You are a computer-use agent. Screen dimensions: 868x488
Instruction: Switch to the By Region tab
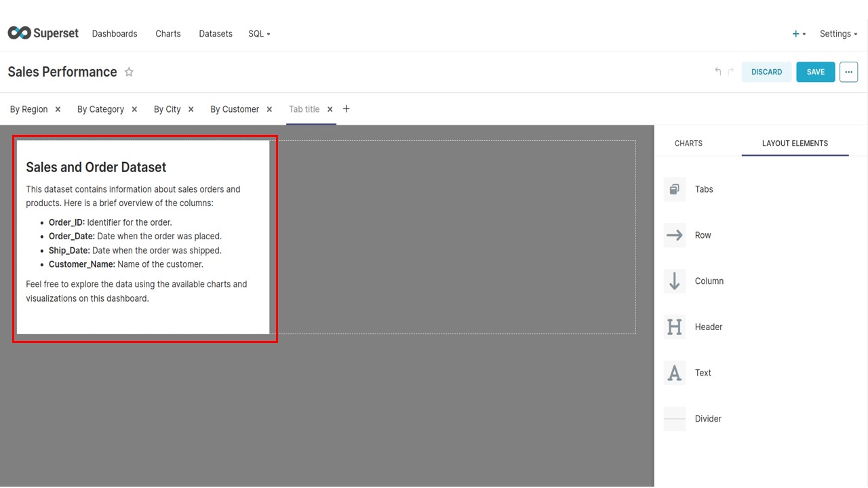click(28, 109)
